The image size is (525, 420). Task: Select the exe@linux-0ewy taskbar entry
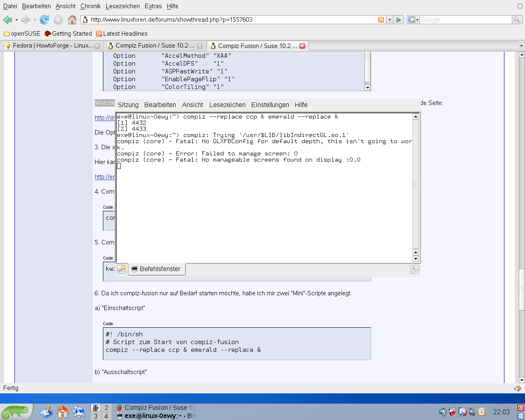(x=156, y=416)
